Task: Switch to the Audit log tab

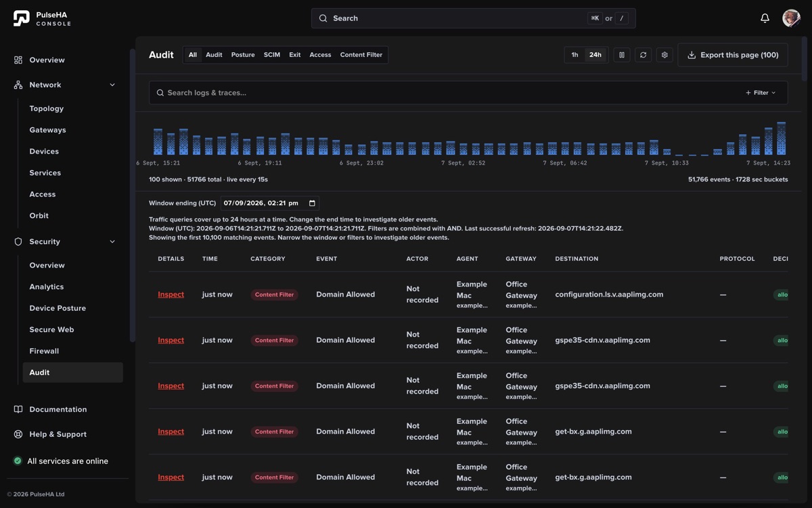Action: [214, 55]
